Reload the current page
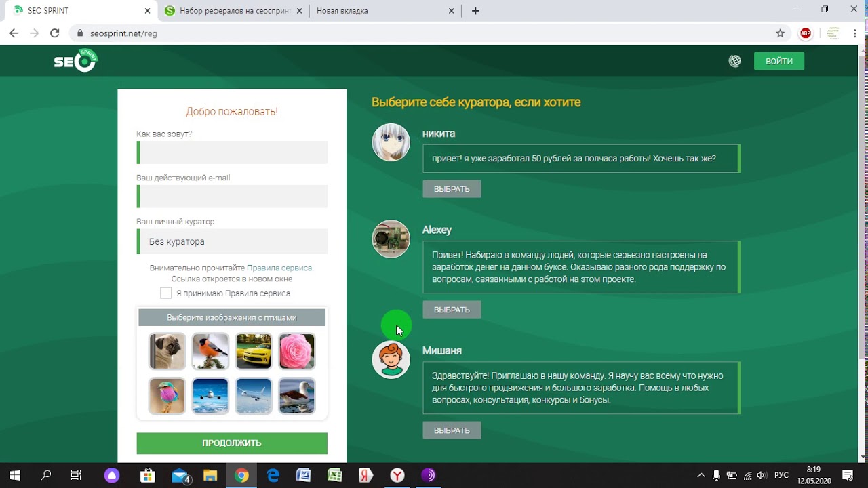 pos(54,33)
